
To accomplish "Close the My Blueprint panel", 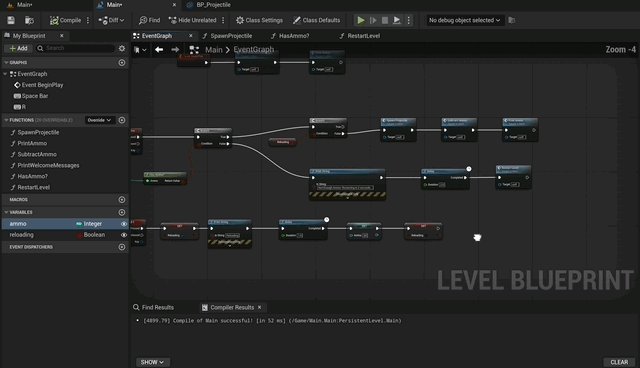I will click(62, 36).
